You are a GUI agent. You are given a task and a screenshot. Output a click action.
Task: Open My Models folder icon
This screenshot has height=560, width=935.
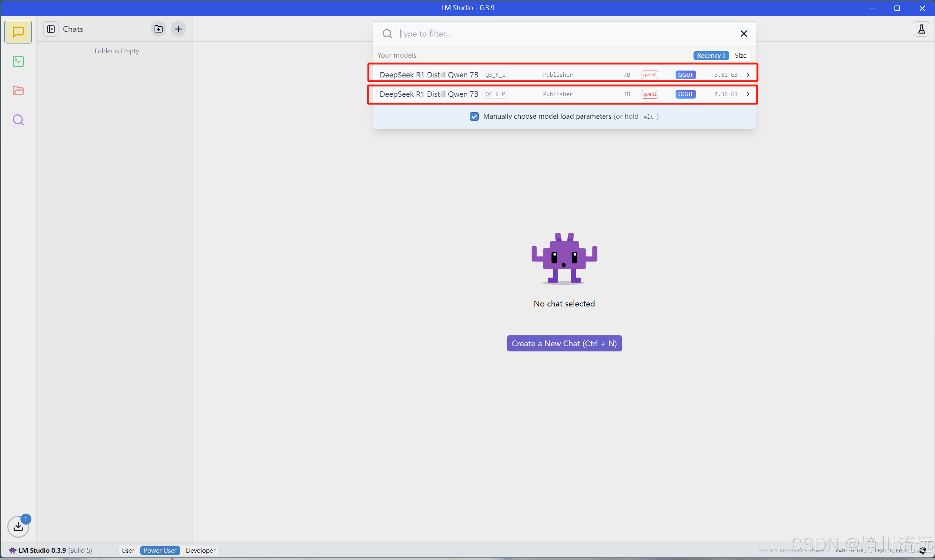(18, 91)
